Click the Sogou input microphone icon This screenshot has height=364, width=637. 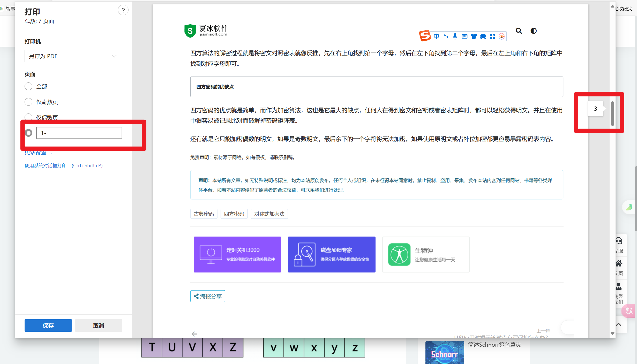[x=455, y=36]
